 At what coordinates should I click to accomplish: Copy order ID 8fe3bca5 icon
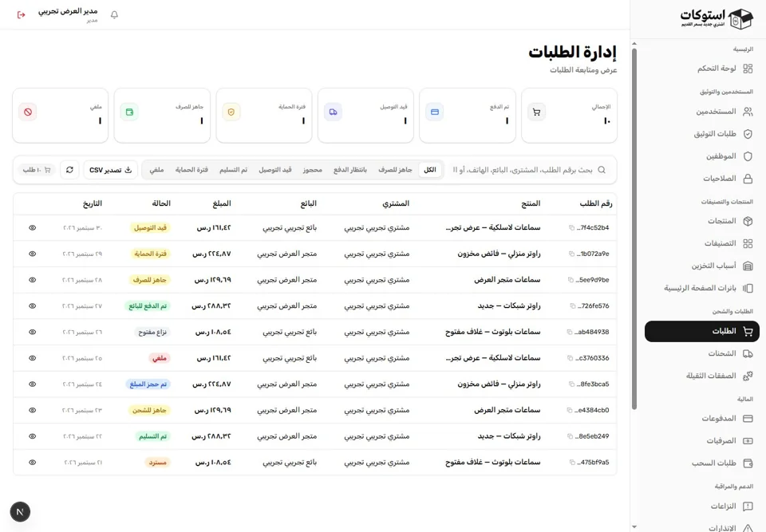click(571, 384)
